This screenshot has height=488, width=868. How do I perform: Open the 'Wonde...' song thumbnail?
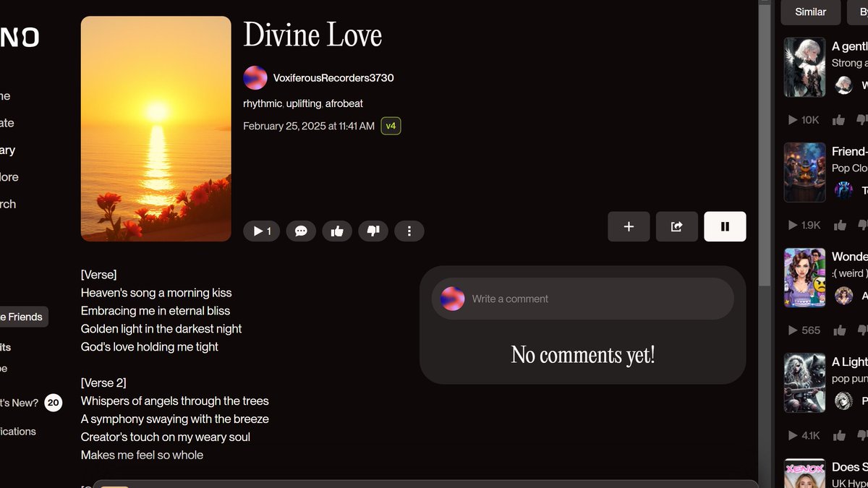tap(805, 278)
